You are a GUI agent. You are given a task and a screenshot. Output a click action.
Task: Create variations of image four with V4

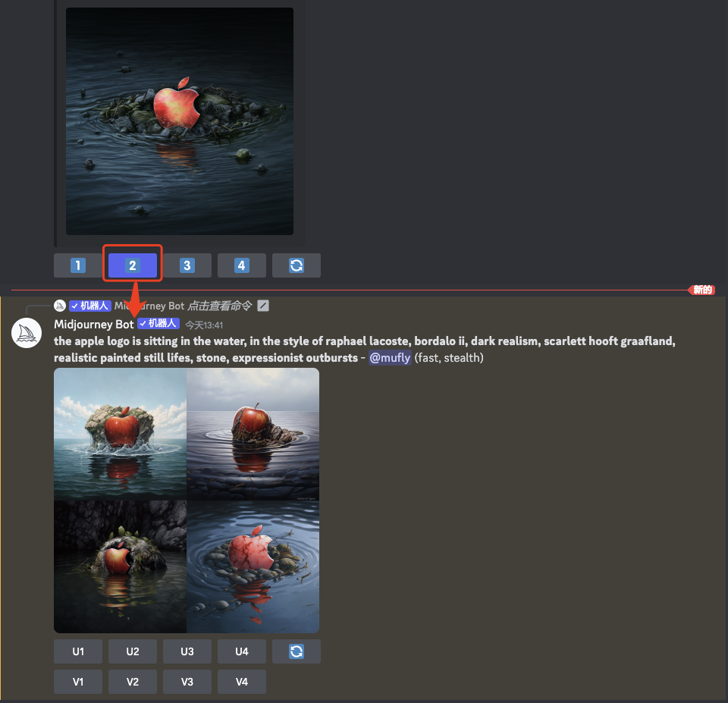pyautogui.click(x=241, y=682)
